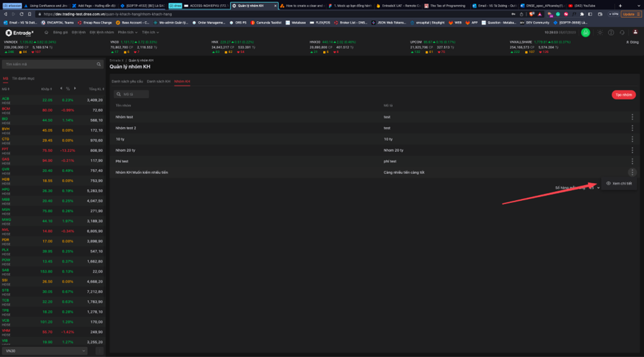Click the Mô tả search input field
The image size is (644, 357).
click(132, 95)
